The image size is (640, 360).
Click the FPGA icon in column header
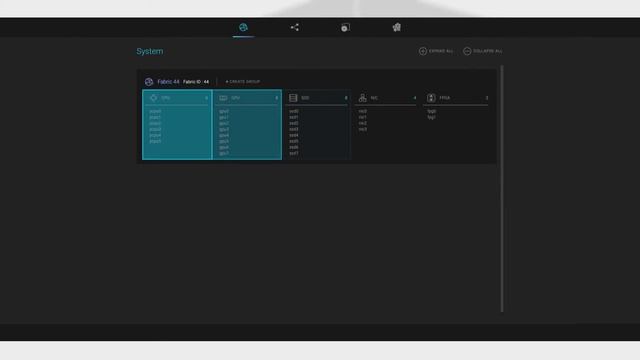pyautogui.click(x=431, y=98)
